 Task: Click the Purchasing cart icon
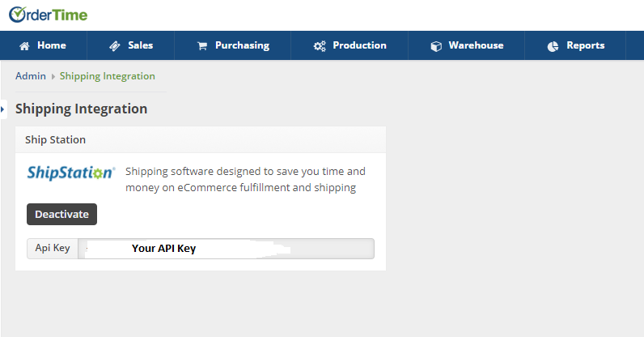[x=202, y=46]
